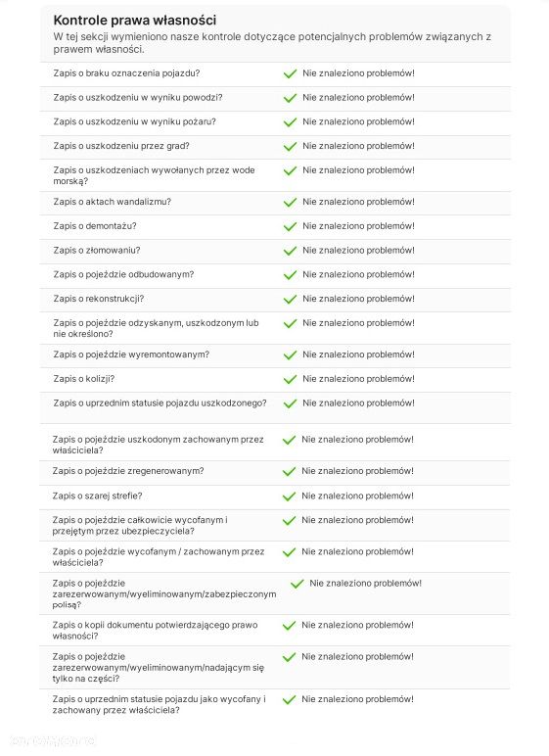Click 'Nie znaleziono problemów!' beside uszkodzeniach wodą morską
549x756 pixels.
pos(358,170)
